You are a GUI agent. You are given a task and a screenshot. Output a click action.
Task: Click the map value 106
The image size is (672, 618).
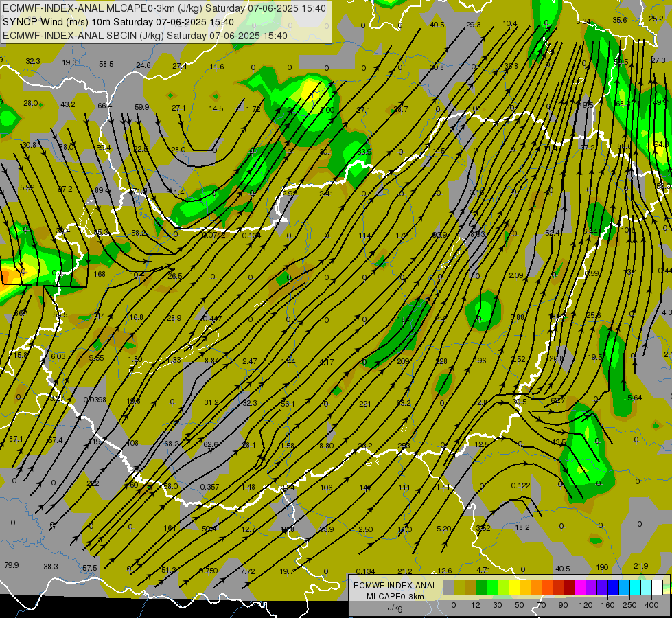click(x=326, y=488)
